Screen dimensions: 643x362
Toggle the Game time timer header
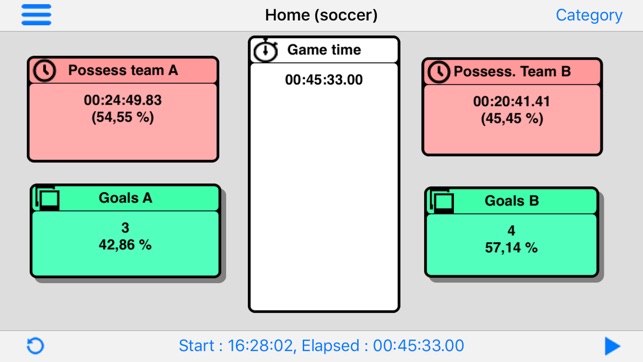(x=324, y=50)
